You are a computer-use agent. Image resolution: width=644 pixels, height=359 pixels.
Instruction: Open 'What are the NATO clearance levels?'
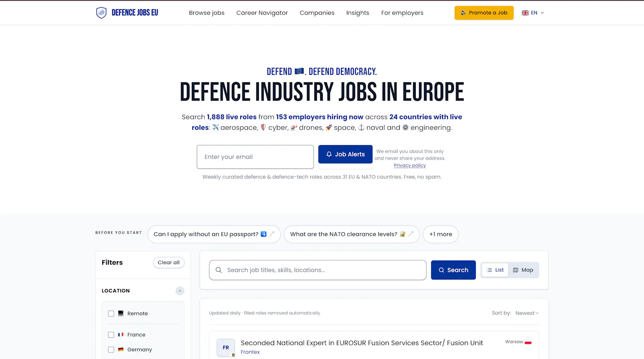(x=352, y=234)
